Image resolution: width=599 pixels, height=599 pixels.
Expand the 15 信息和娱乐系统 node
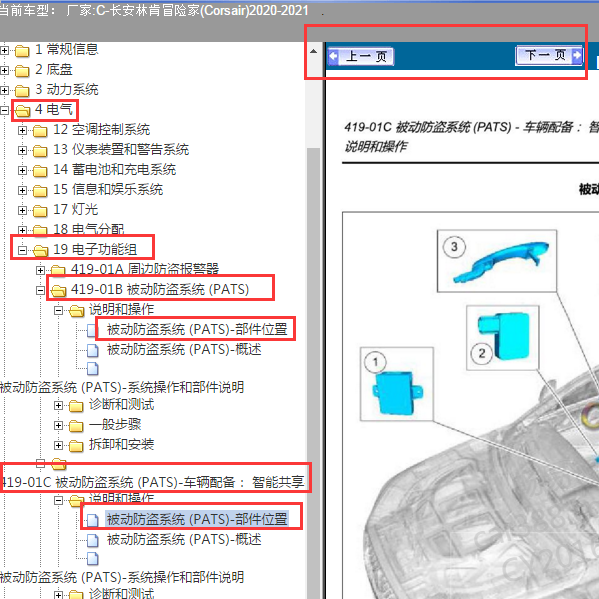(x=23, y=190)
